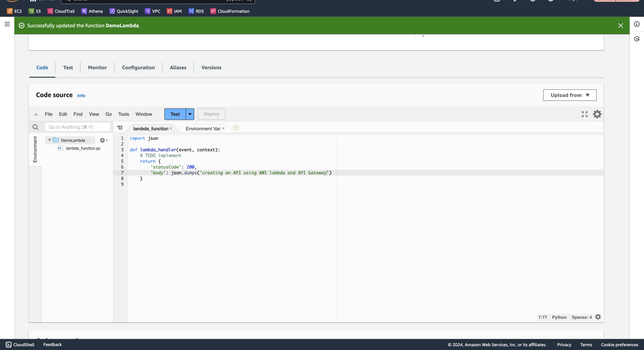Open QuickSight from favorites bar
This screenshot has width=644, height=350.
[124, 11]
